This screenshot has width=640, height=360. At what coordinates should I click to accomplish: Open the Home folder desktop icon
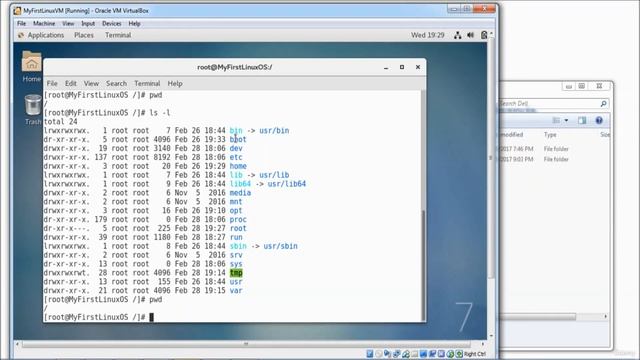tap(31, 67)
